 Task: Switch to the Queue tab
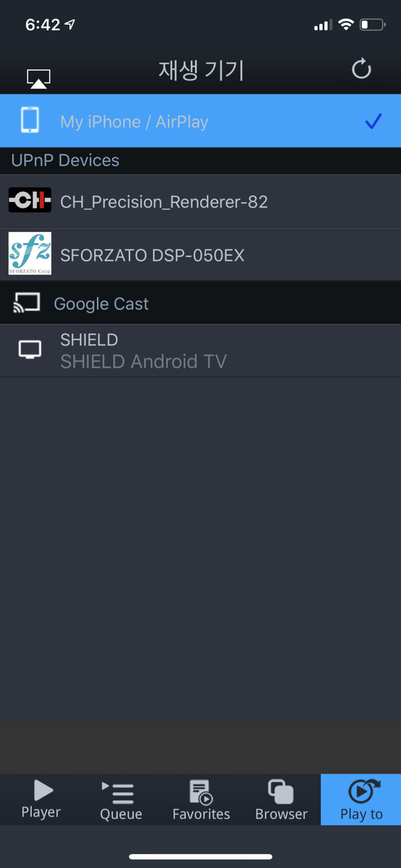click(121, 799)
